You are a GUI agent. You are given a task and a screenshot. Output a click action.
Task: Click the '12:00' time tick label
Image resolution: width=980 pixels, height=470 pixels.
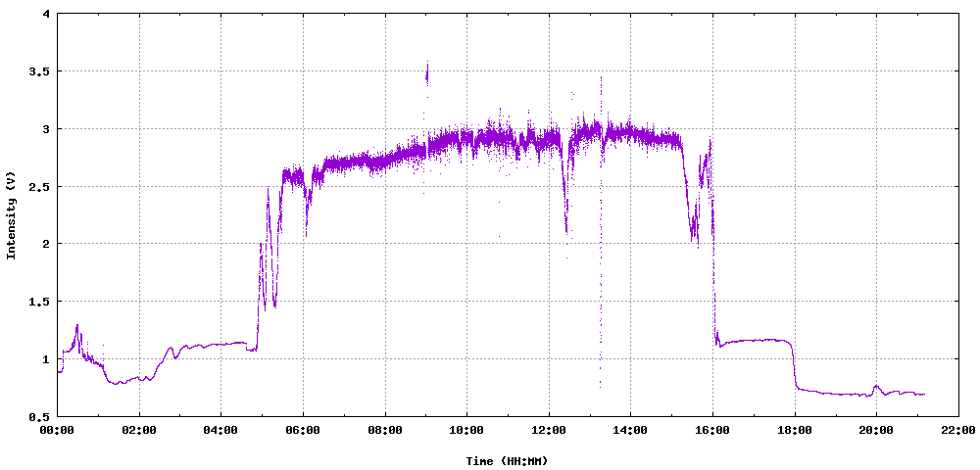tap(548, 430)
